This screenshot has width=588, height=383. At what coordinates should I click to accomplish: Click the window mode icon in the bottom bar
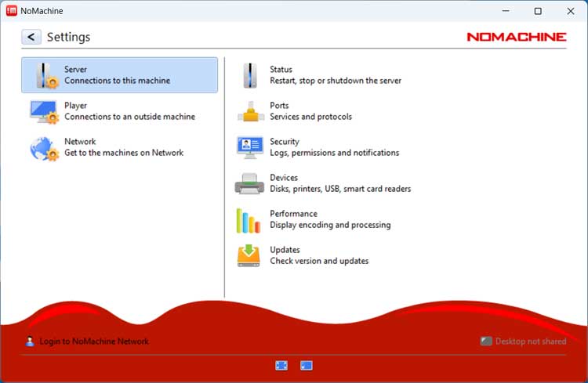tap(307, 366)
